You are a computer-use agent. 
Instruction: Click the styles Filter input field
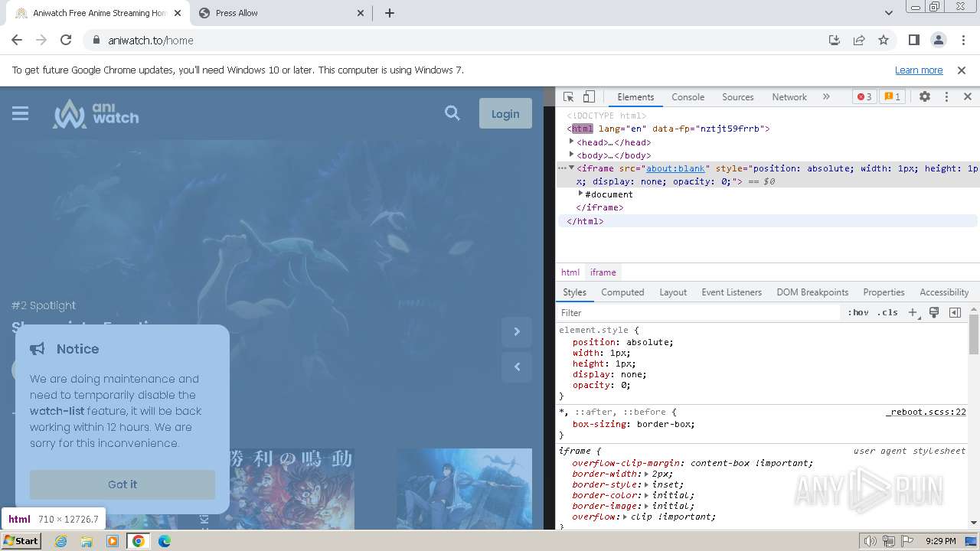pyautogui.click(x=700, y=313)
